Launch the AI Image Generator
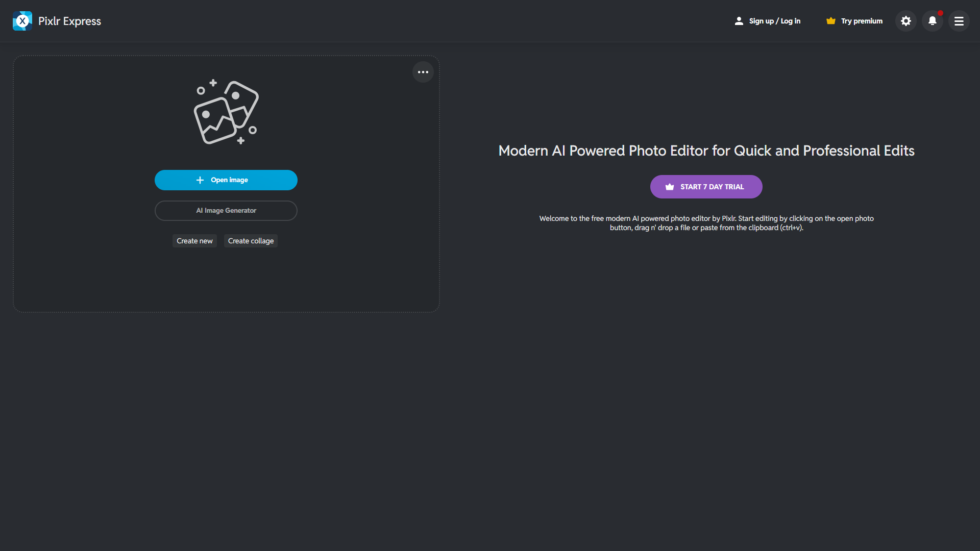This screenshot has height=551, width=980. coord(226,211)
